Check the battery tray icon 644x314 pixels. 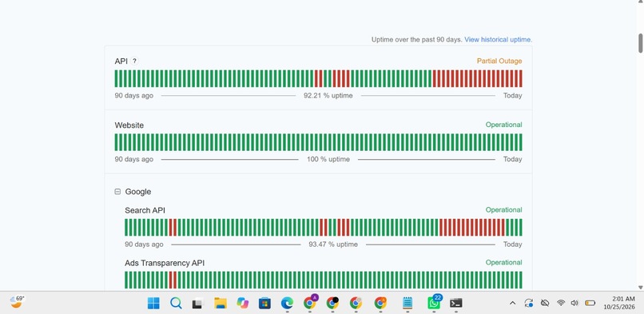[590, 303]
